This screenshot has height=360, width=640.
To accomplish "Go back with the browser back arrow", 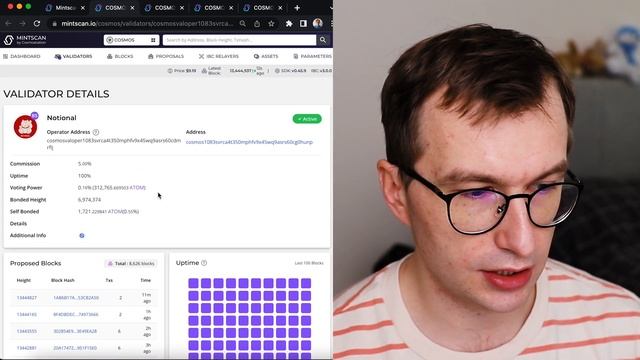I will point(8,24).
